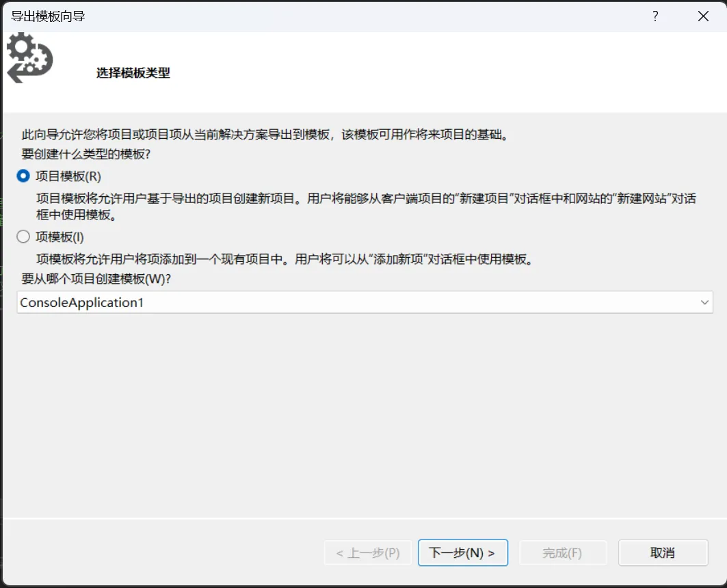The image size is (727, 588).
Task: Select the 项目模板(R) radio button
Action: pos(23,176)
